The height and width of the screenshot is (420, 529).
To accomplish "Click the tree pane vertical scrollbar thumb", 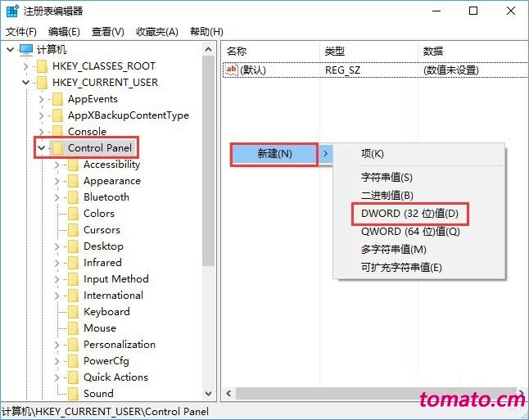I will [209, 161].
